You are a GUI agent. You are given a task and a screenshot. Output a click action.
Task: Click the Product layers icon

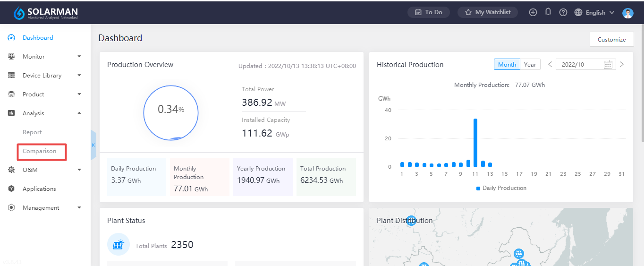tap(12, 94)
